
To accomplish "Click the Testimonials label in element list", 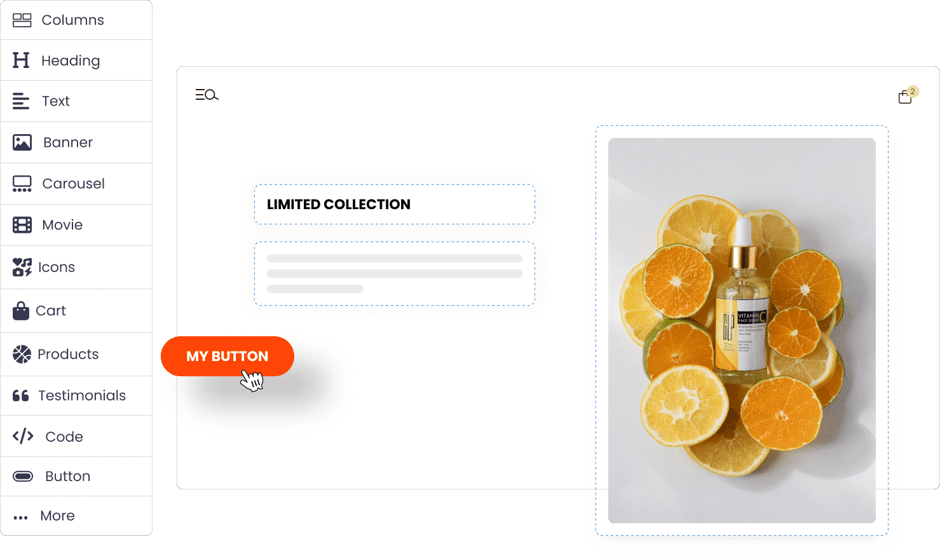I will (x=82, y=395).
